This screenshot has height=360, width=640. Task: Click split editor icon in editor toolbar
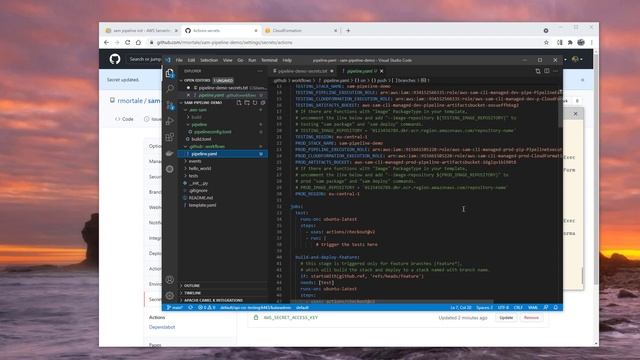[547, 71]
